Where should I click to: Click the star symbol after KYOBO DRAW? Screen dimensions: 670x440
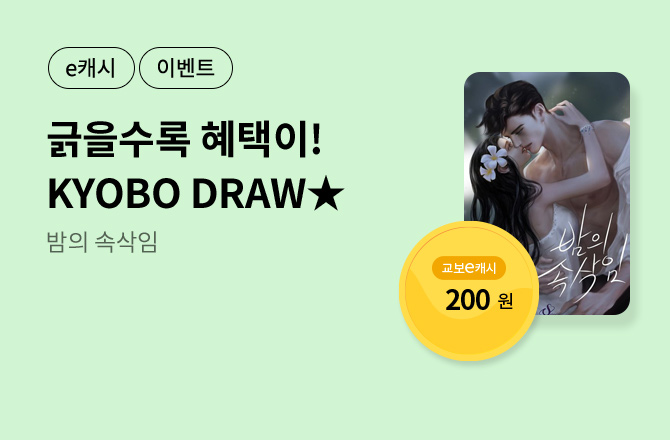(327, 194)
